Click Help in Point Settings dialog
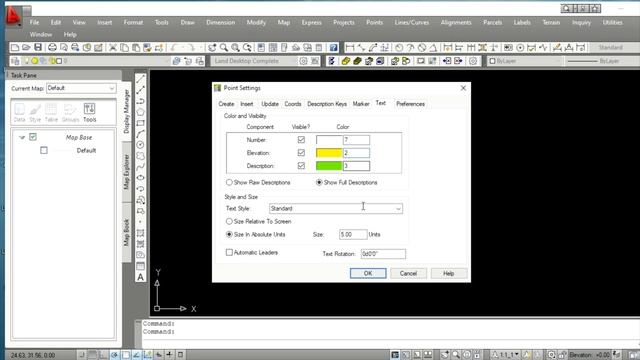This screenshot has width=640, height=360. 449,273
